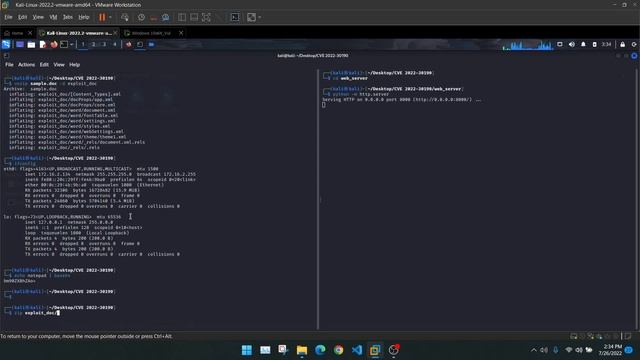Show hidden Windows tray icons chevron

(533, 350)
